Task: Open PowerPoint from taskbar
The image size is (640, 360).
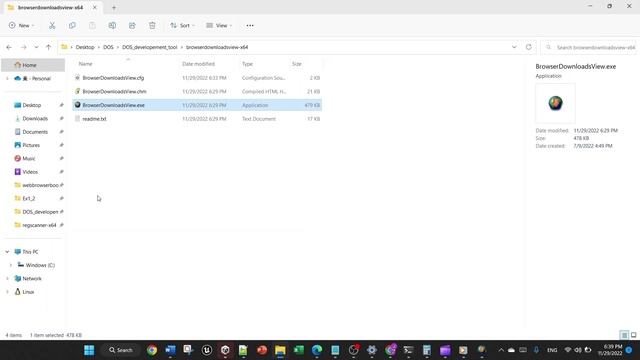Action: 262,350
